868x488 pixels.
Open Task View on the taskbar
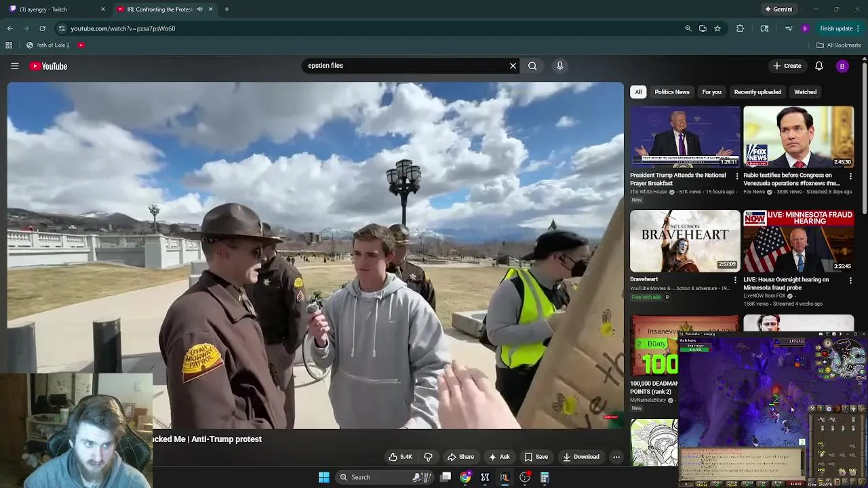tap(446, 477)
